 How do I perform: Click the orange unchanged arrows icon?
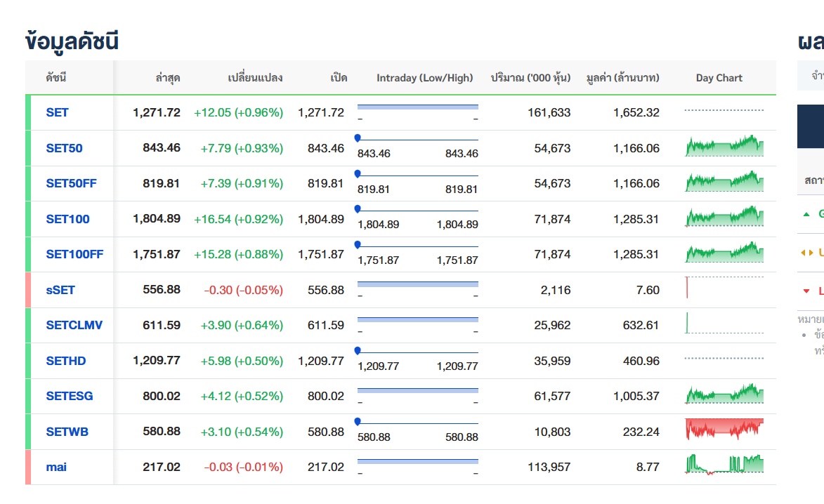[x=806, y=253]
